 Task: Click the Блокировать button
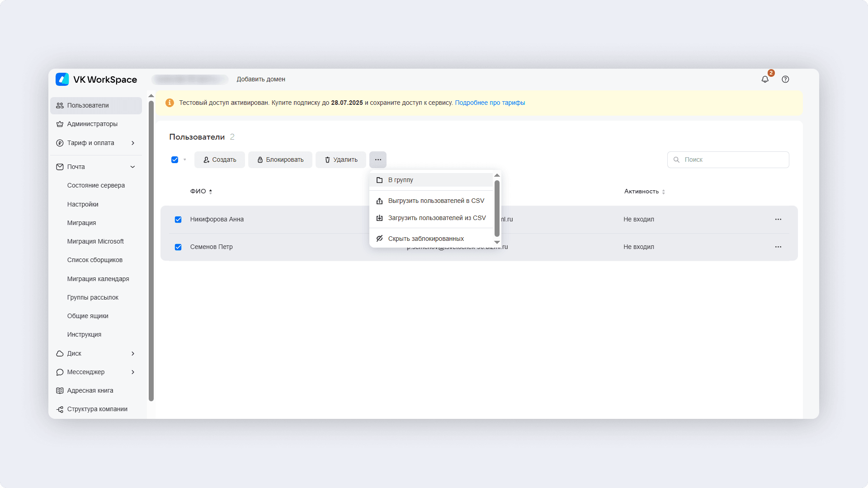[x=280, y=160]
